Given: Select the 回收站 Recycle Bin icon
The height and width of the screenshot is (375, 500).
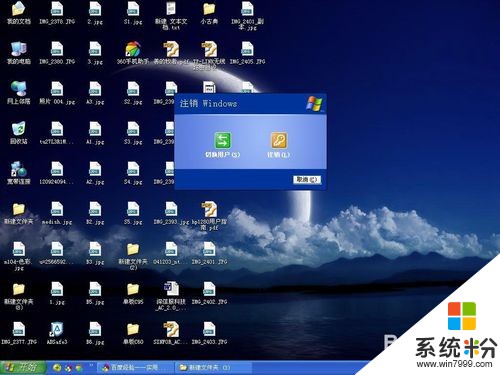Looking at the screenshot, I should 19,129.
